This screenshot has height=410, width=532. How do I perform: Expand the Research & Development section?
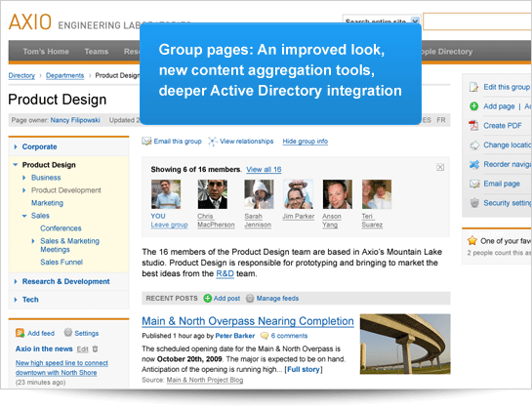[x=16, y=281]
